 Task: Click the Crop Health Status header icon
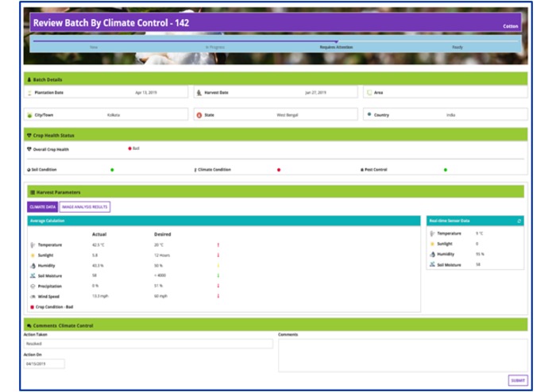click(29, 136)
